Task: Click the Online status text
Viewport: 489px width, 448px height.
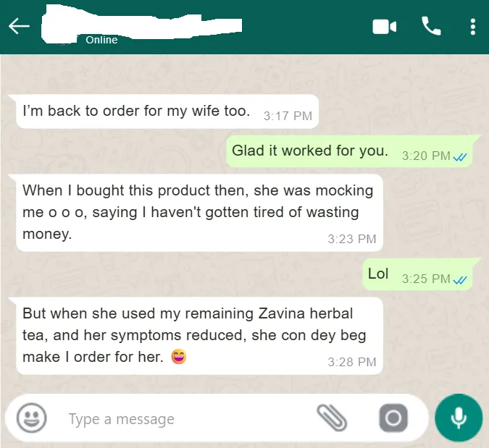Action: click(x=101, y=40)
